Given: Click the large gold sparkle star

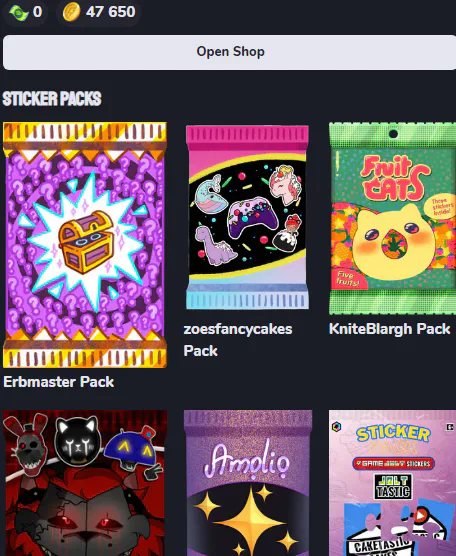Looking at the screenshot, I should tap(250, 517).
